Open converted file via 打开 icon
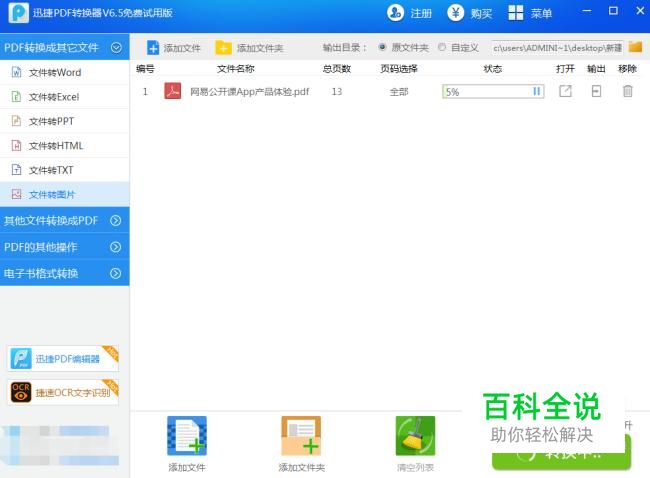This screenshot has height=478, width=650. (565, 91)
